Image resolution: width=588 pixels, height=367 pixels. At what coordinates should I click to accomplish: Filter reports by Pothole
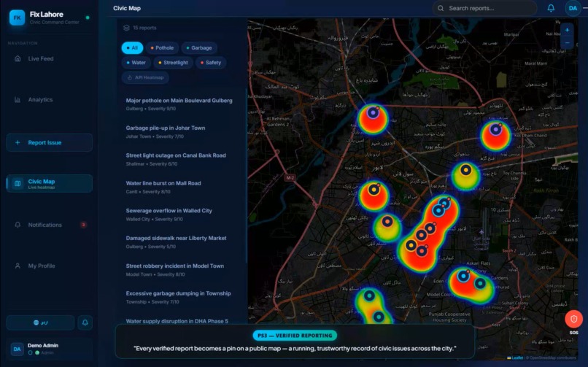point(162,48)
